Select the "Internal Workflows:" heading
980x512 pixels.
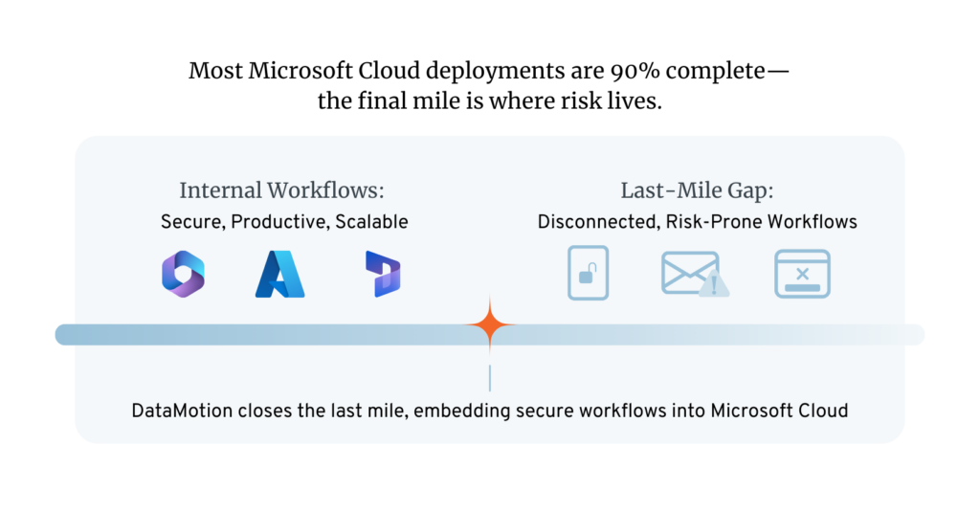[x=282, y=190]
